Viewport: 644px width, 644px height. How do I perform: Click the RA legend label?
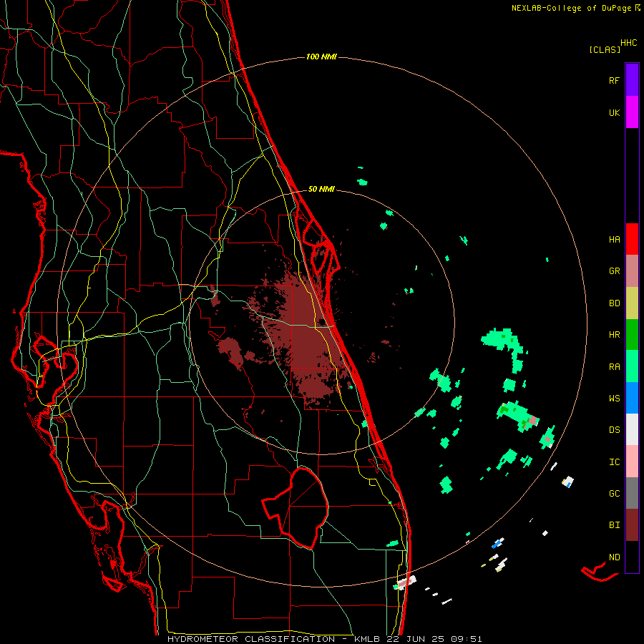tap(614, 366)
